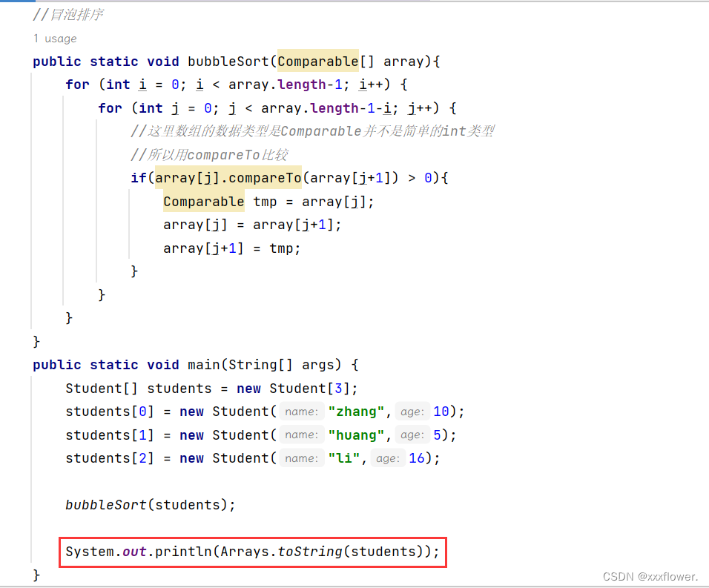Click the bubbleSort method name in its declaration
The width and height of the screenshot is (709, 588).
pyautogui.click(x=228, y=61)
